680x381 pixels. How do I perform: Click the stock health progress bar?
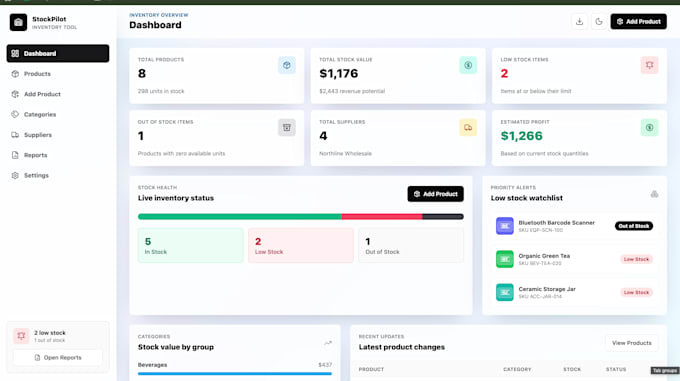tap(301, 217)
